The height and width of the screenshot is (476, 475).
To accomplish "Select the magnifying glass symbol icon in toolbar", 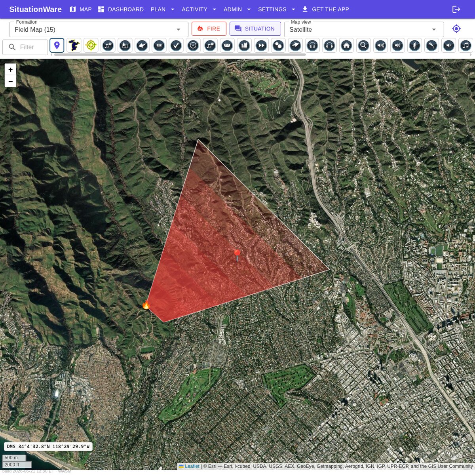I will pos(363,46).
